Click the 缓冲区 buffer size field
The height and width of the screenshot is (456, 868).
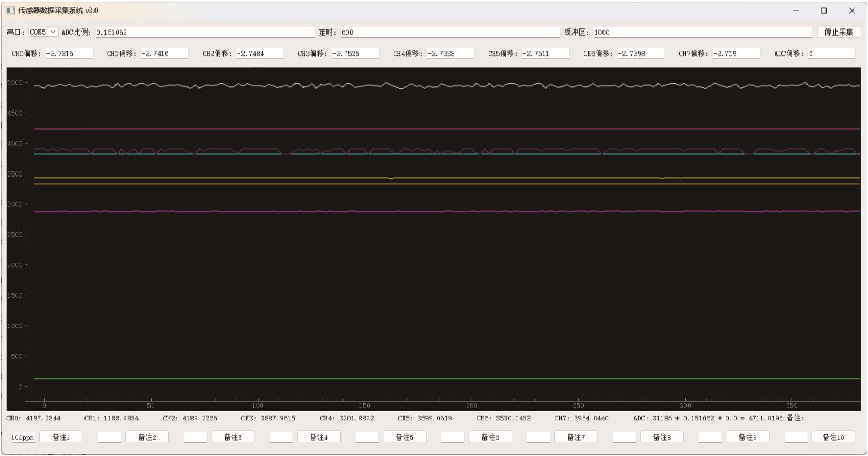702,33
